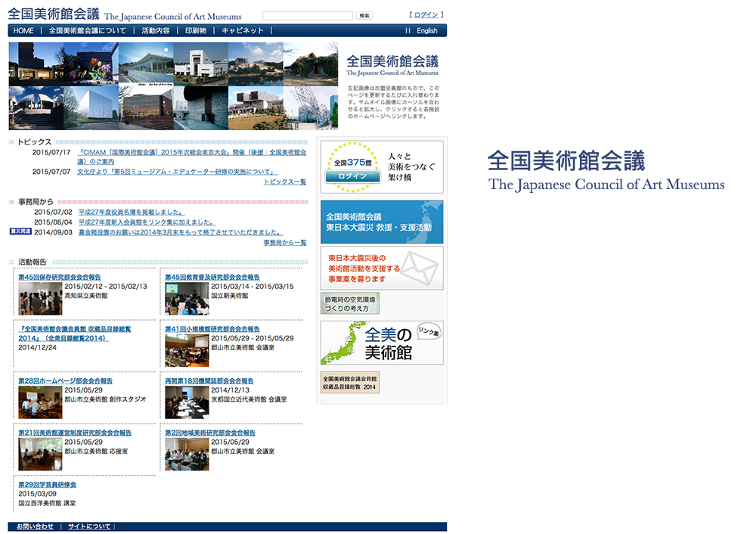Open 平成27年度新入会員館をリンク集に加えました link

pyautogui.click(x=147, y=222)
